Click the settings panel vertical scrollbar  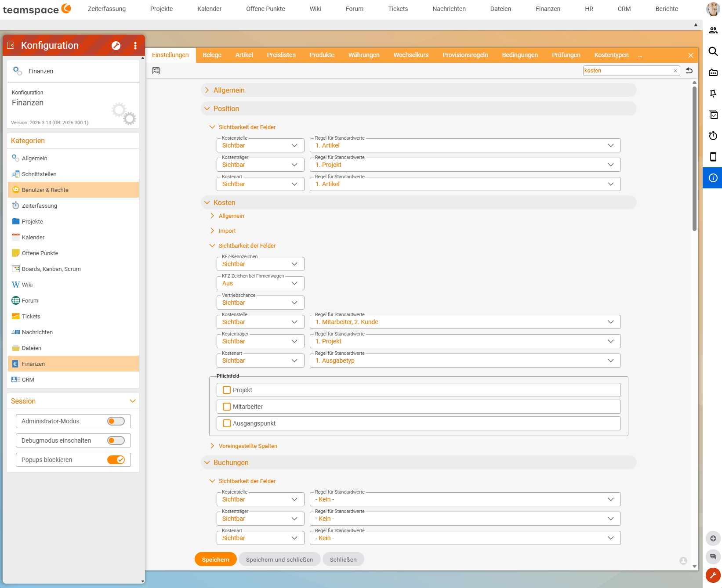click(694, 158)
